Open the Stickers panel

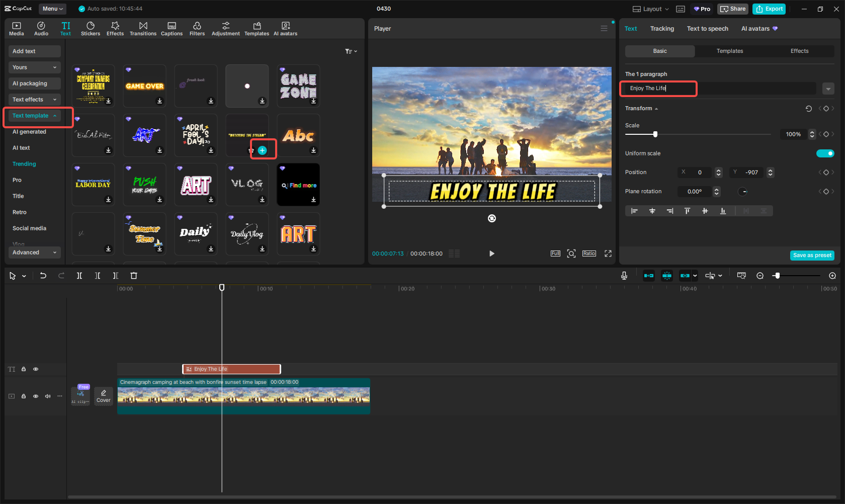pyautogui.click(x=91, y=29)
